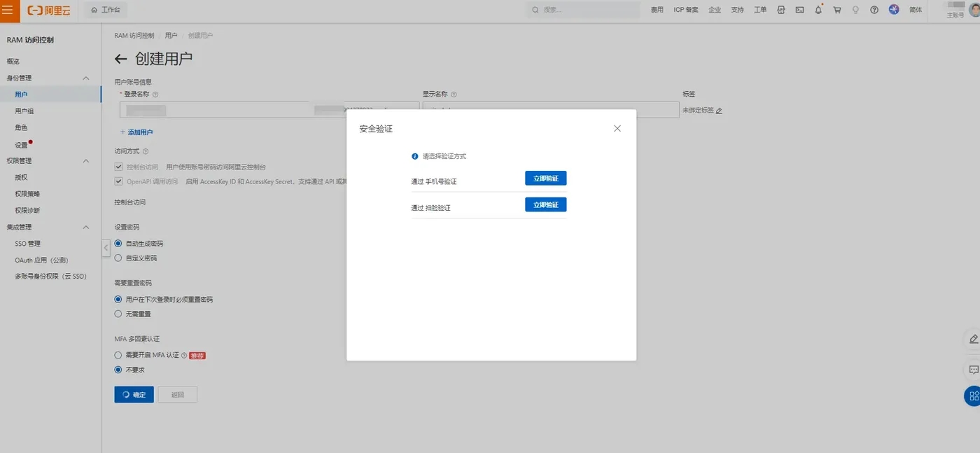Open the account avatar menu
This screenshot has width=980, height=453.
click(x=973, y=10)
